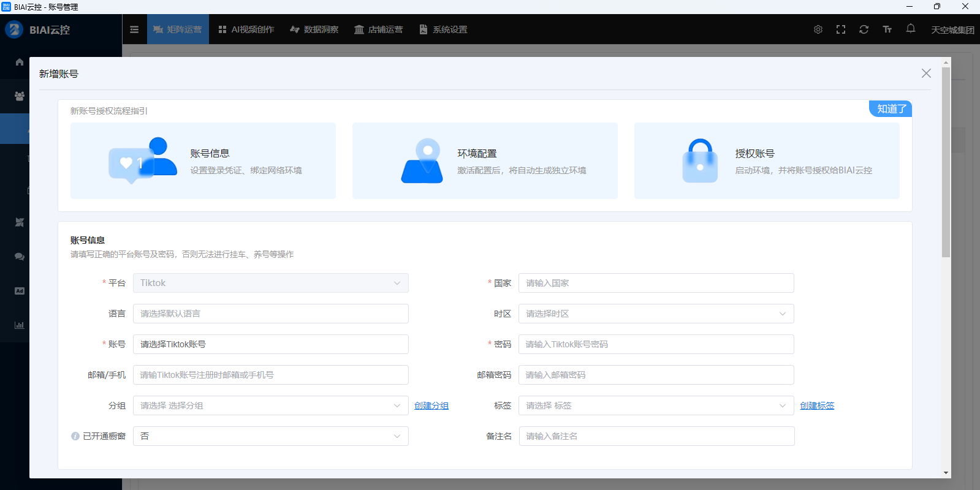Image resolution: width=980 pixels, height=490 pixels.
Task: Open the 店铺运营 menu
Action: point(378,29)
